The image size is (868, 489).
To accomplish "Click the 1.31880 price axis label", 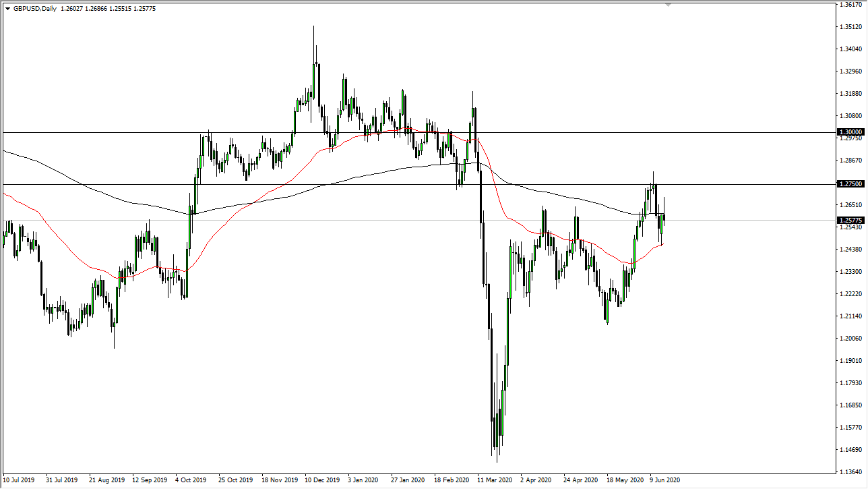I will pyautogui.click(x=850, y=94).
